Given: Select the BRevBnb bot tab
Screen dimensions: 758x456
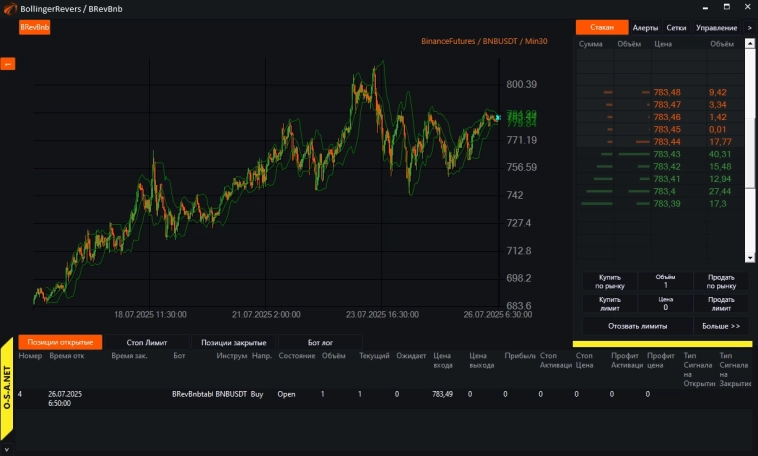Looking at the screenshot, I should click(x=35, y=28).
